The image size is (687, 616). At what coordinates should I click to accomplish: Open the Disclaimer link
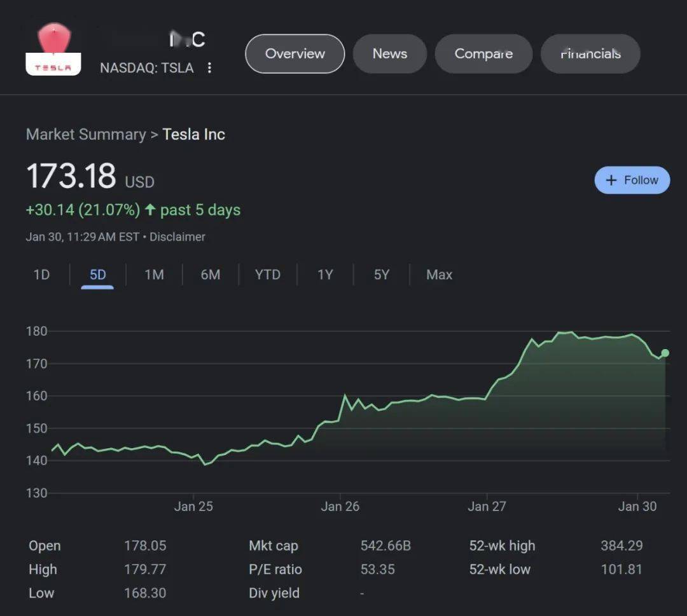coord(177,237)
